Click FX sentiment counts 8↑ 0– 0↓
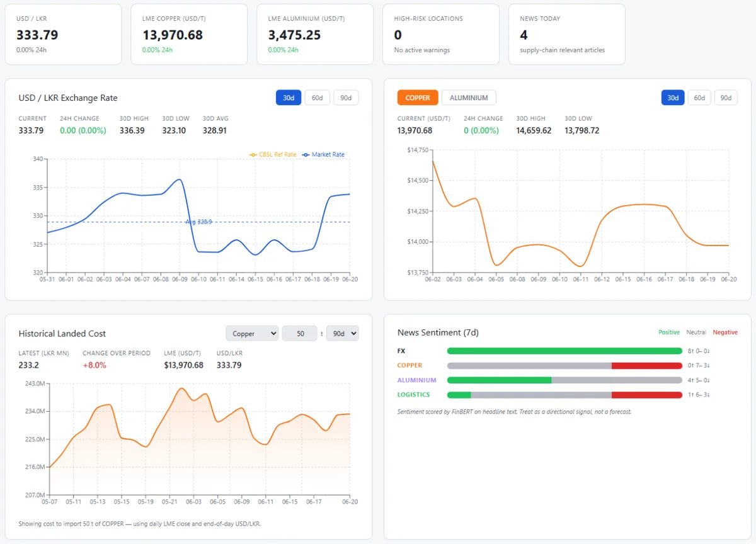Screen dimensions: 756x544 (x=699, y=351)
